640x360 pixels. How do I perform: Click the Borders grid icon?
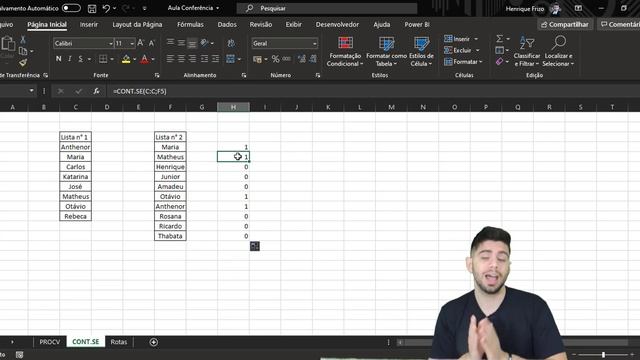click(x=103, y=59)
